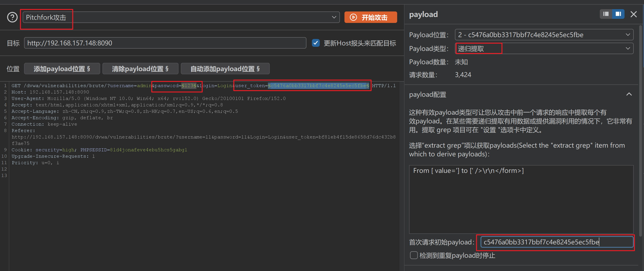Click the 开始攻击 start attack button
644x271 pixels.
[x=371, y=17]
